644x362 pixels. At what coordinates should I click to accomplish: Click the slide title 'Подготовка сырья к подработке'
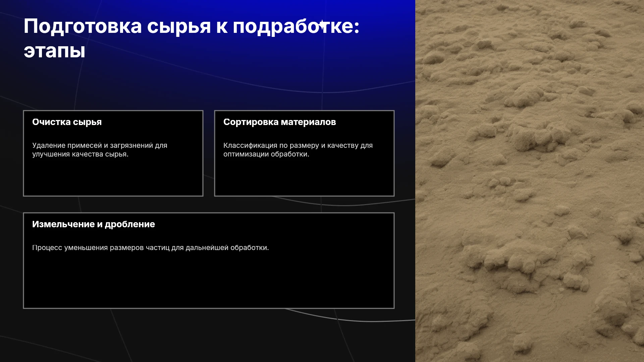point(191,26)
